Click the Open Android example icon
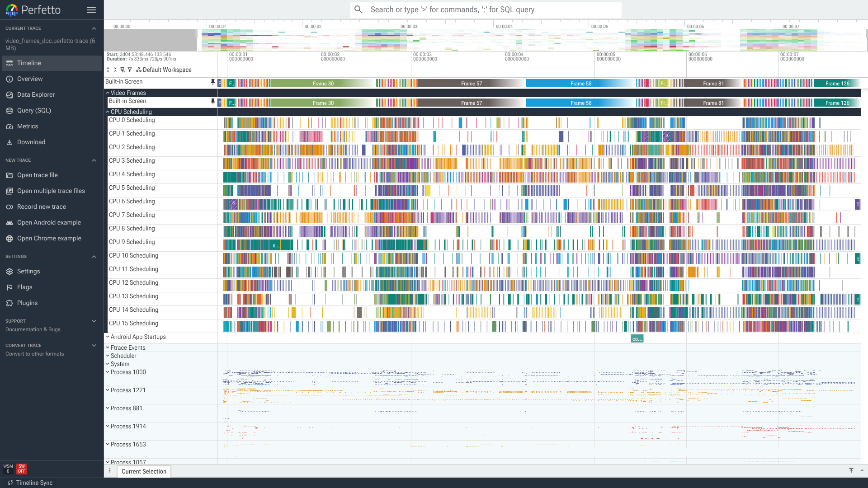 click(x=9, y=223)
